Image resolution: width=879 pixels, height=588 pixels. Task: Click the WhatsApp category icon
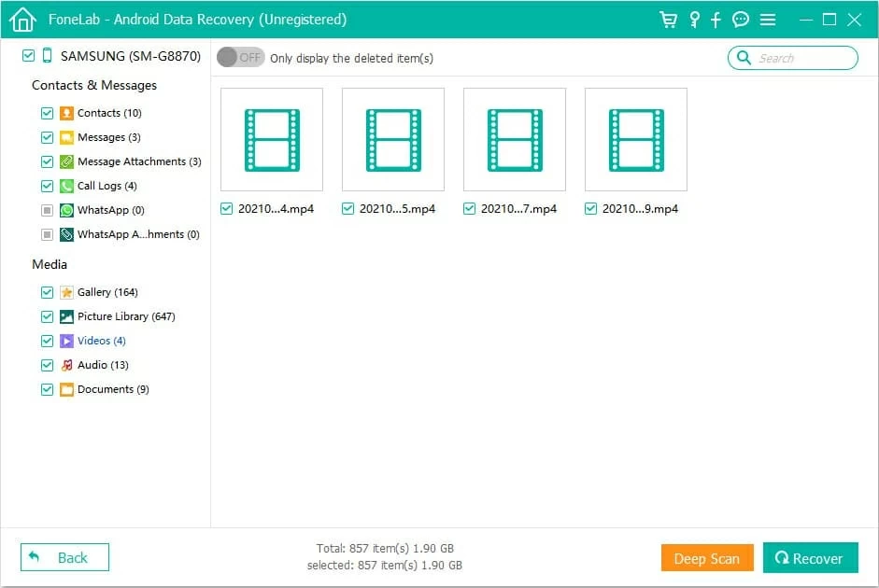[x=66, y=210]
